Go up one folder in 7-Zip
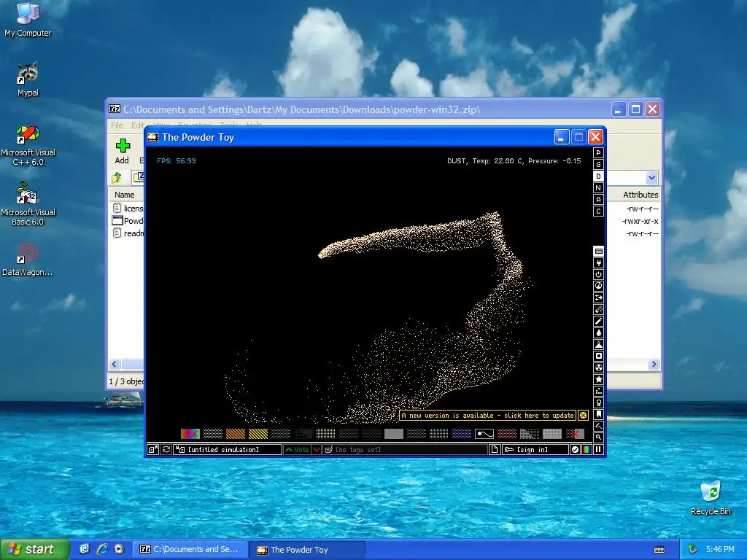747x560 pixels. point(117,178)
